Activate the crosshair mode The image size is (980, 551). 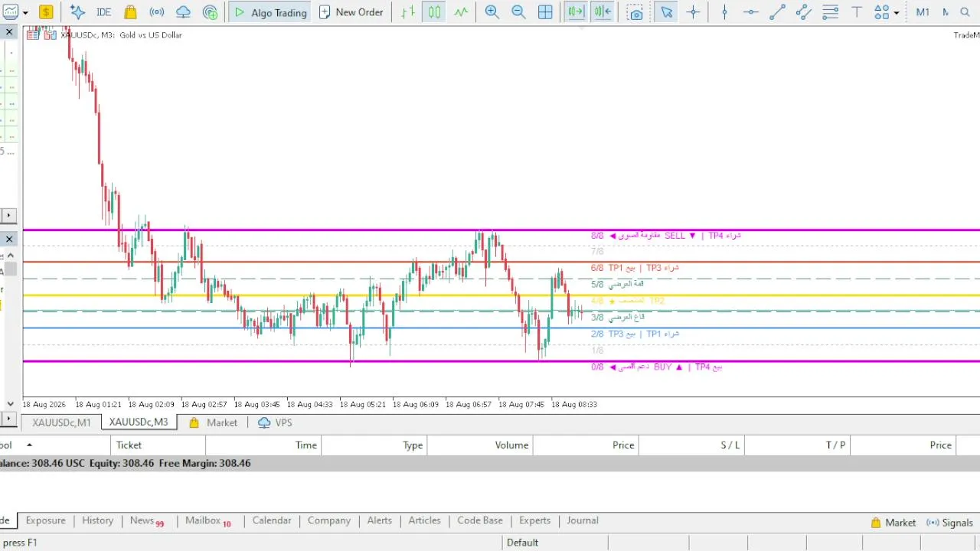[x=693, y=12]
